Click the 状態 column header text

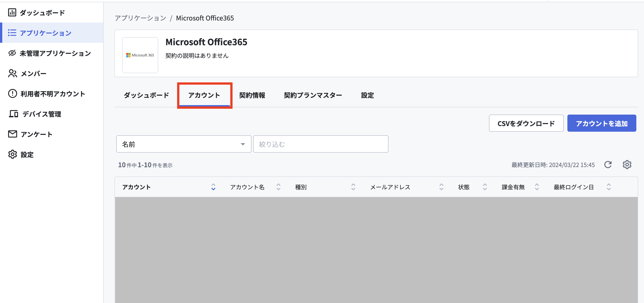click(x=464, y=187)
